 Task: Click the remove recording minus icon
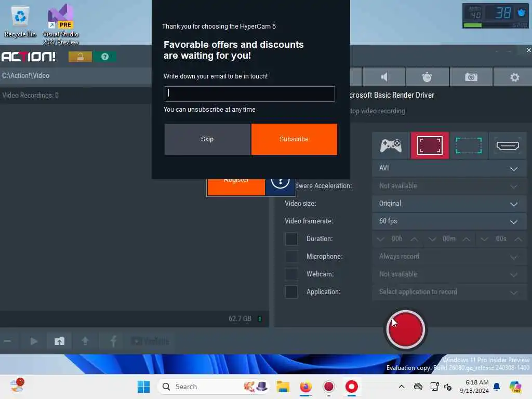coord(7,341)
